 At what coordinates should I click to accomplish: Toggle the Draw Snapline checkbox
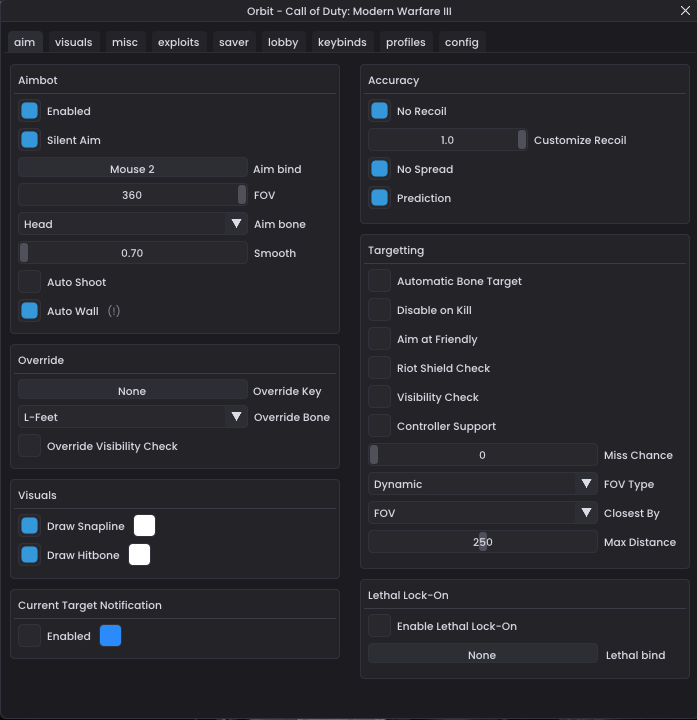tap(29, 526)
